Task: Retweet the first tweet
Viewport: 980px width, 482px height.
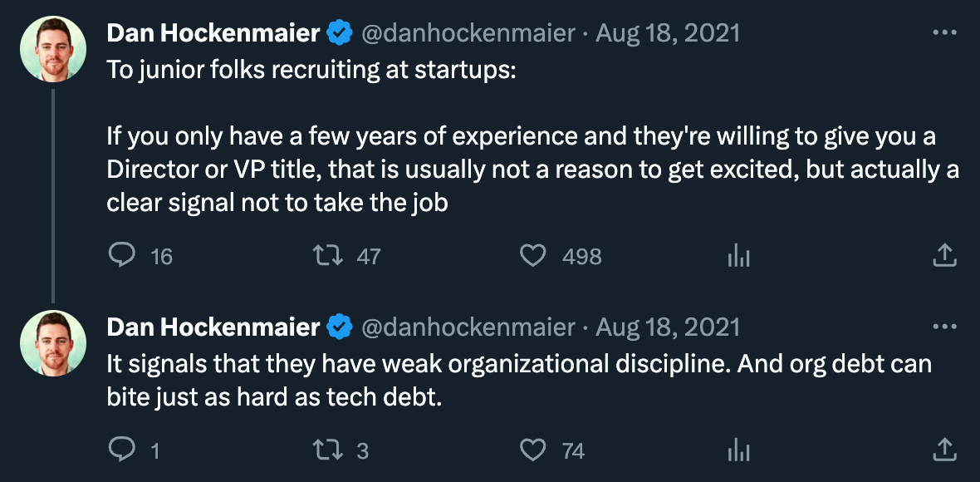Action: click(x=332, y=256)
